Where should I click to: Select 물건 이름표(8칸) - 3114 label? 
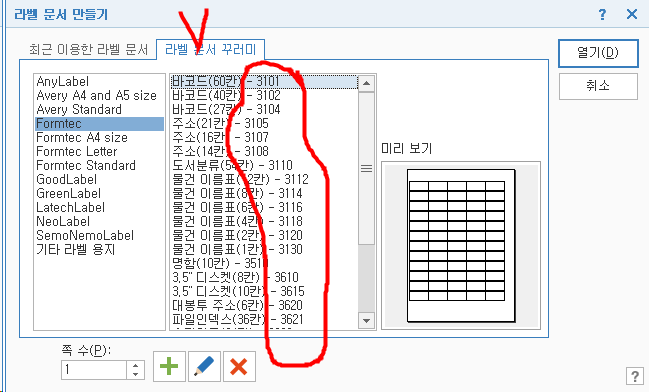[264, 193]
